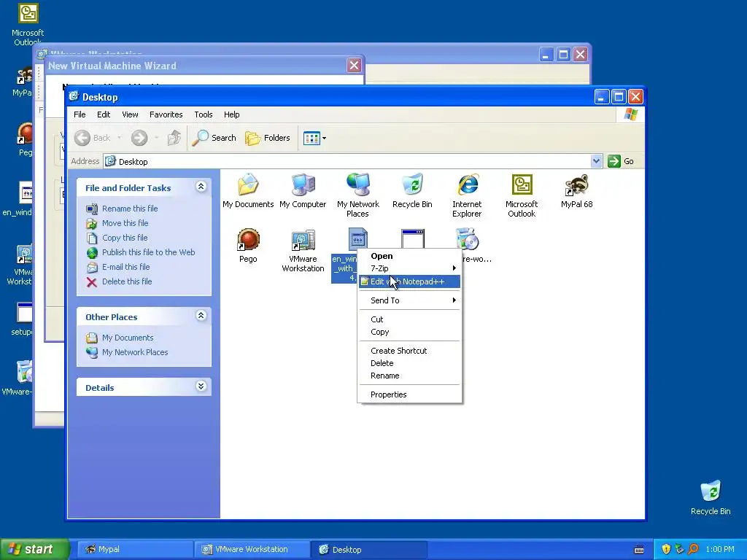The image size is (747, 560).
Task: Select Recycle Bin icon inside Desktop window
Action: point(413,184)
